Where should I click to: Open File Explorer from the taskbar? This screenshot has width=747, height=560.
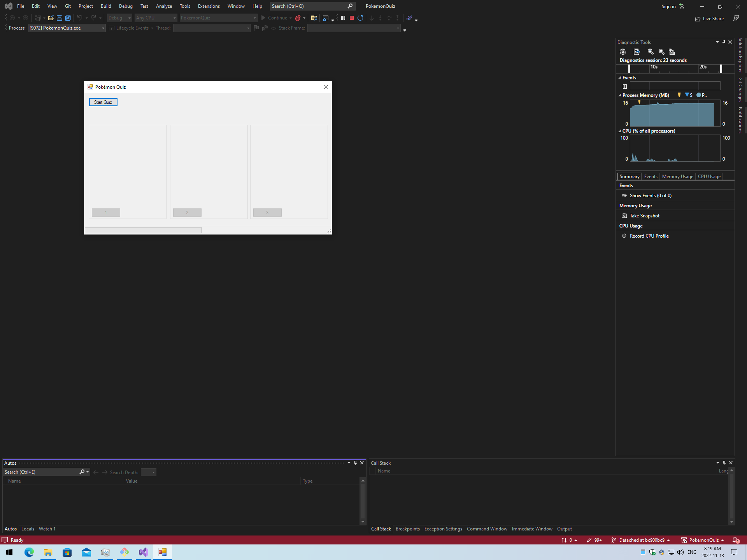pyautogui.click(x=48, y=552)
